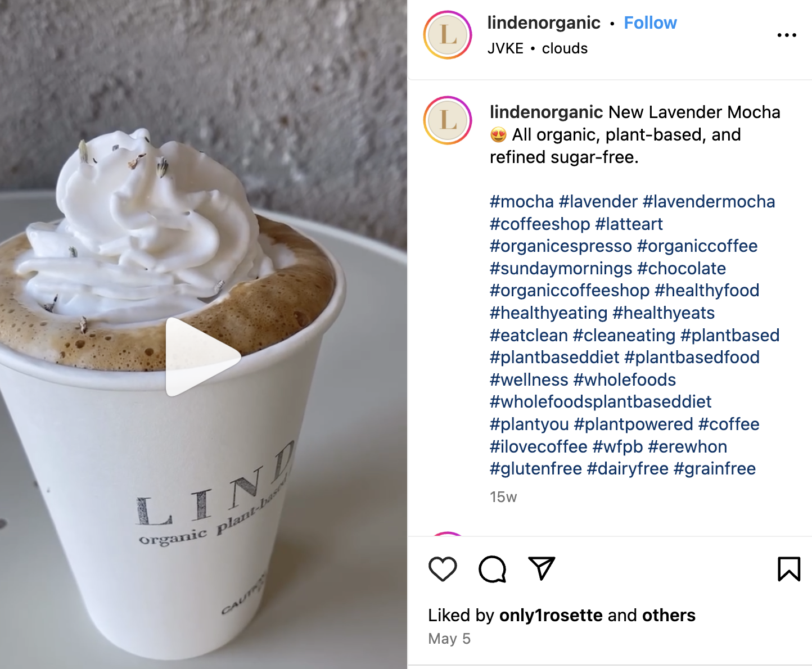
Task: Save post with bookmark icon
Action: (789, 569)
